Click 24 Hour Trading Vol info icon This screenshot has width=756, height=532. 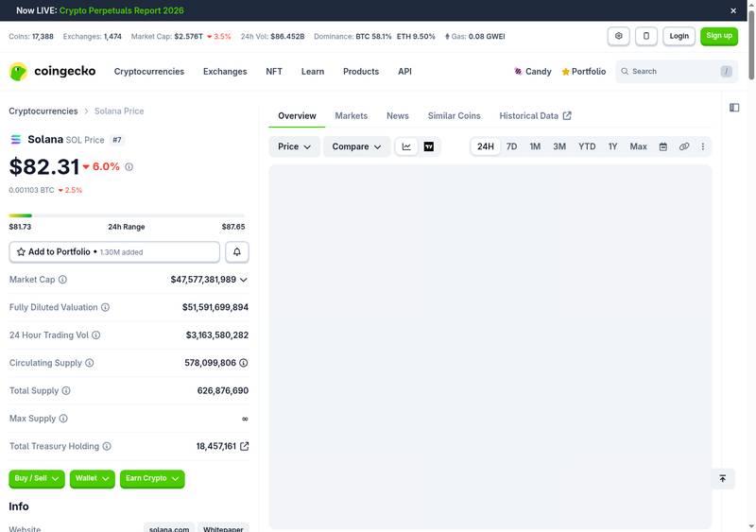coord(96,335)
